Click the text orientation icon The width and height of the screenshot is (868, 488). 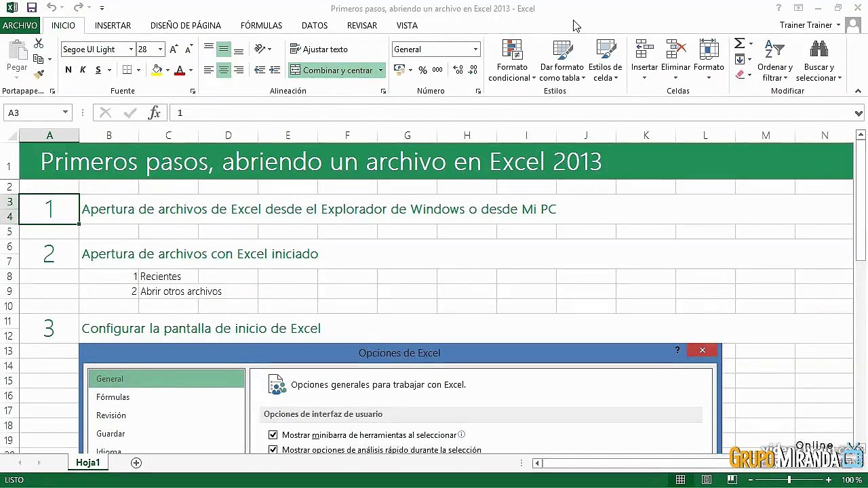260,49
